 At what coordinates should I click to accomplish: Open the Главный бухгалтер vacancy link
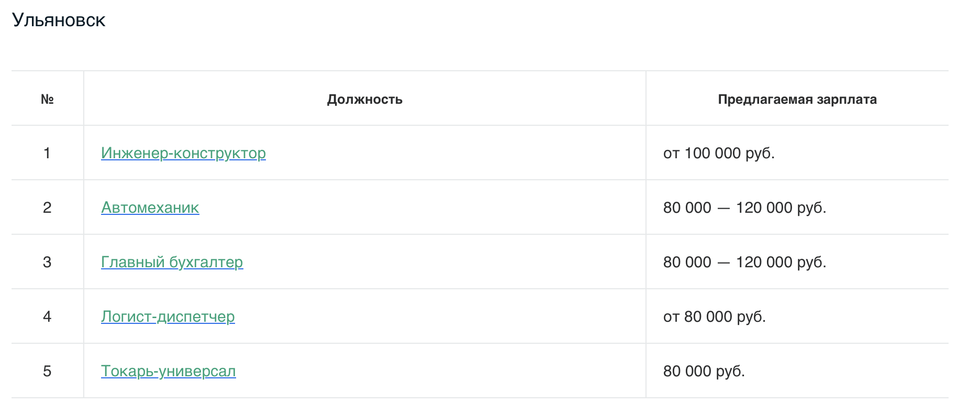[x=172, y=262]
